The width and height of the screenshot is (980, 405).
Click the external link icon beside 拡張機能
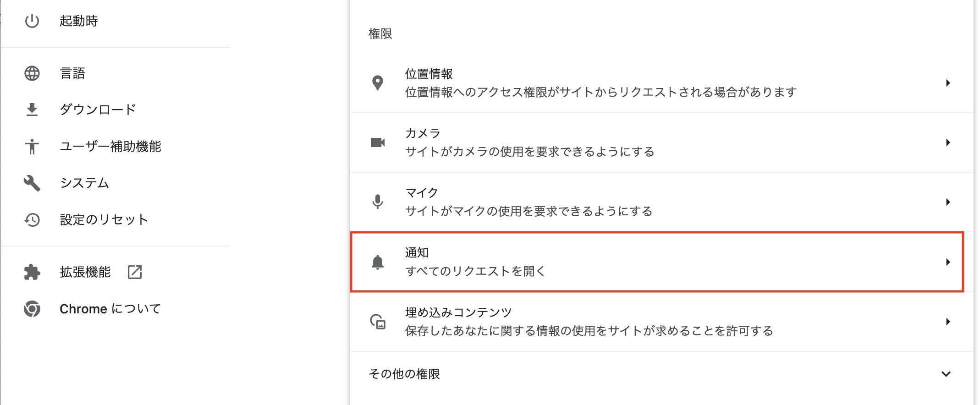[x=135, y=272]
